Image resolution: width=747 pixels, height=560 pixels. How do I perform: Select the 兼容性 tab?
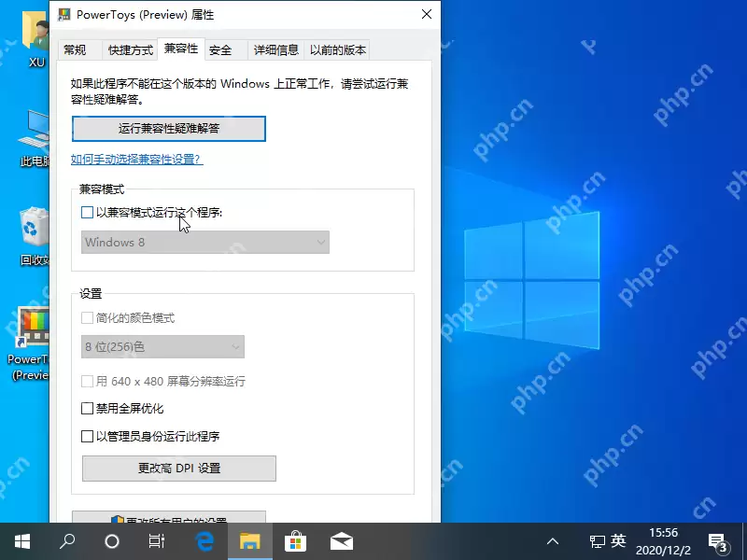tap(181, 49)
